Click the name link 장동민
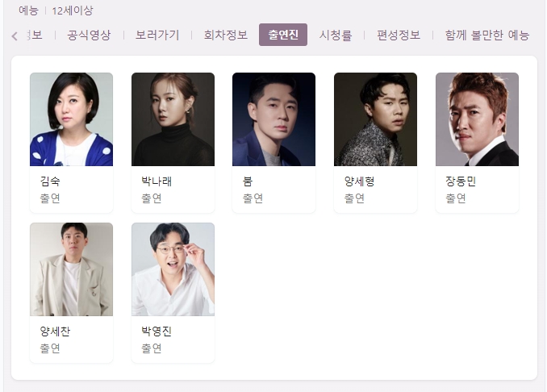 click(x=461, y=181)
